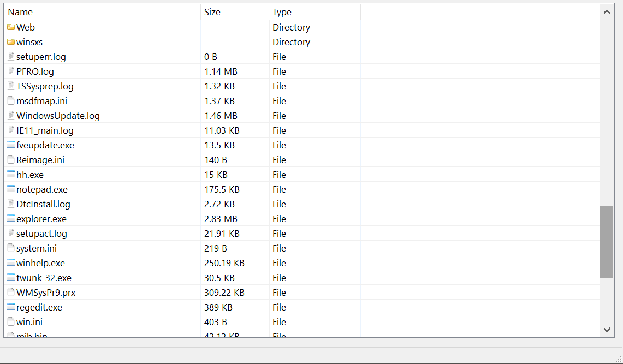Screen dimensions: 623x364
Task: Select the DtcInstall.log file name
Action: [43, 205]
